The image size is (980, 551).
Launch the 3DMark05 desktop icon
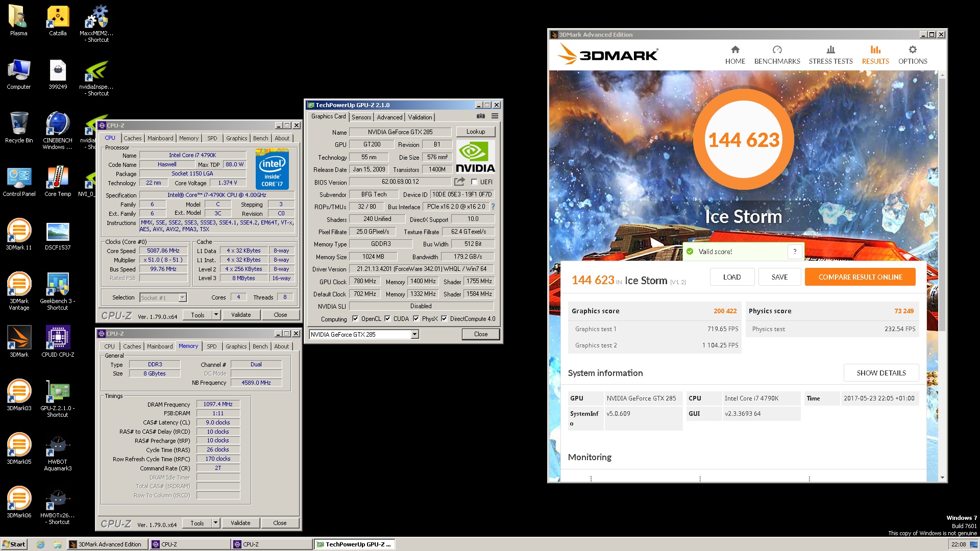18,449
